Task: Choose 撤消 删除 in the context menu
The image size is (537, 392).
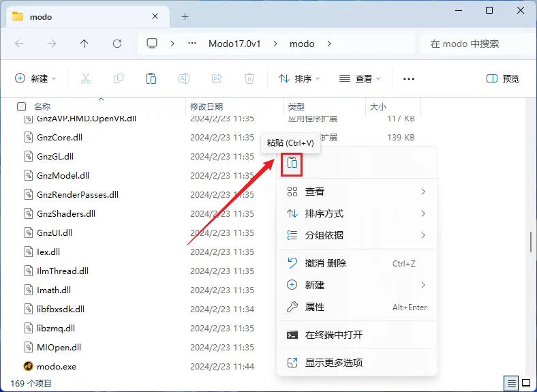Action: click(x=357, y=263)
